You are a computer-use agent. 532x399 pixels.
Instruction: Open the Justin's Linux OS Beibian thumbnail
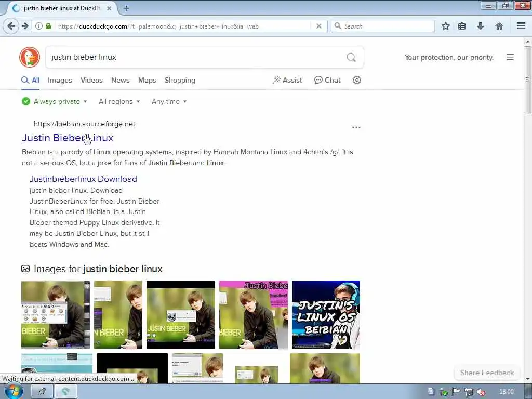pos(326,314)
